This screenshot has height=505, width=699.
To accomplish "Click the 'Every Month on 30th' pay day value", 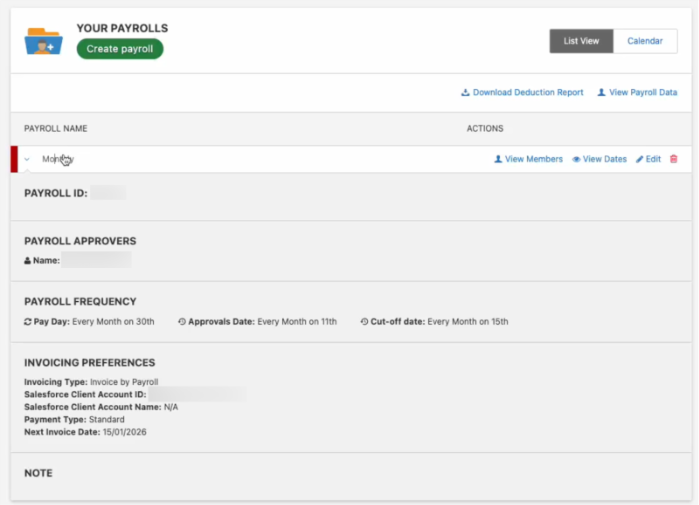I will pyautogui.click(x=113, y=322).
